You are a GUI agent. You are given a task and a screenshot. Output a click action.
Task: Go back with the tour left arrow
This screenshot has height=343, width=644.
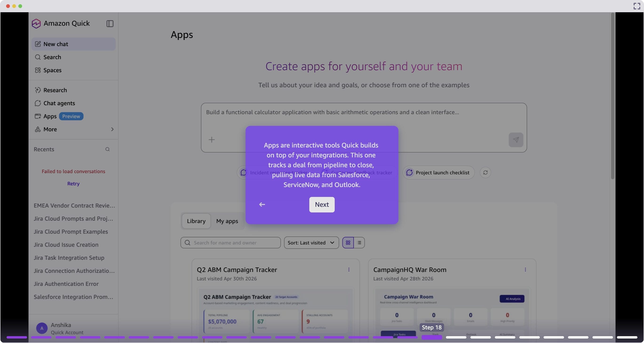262,204
